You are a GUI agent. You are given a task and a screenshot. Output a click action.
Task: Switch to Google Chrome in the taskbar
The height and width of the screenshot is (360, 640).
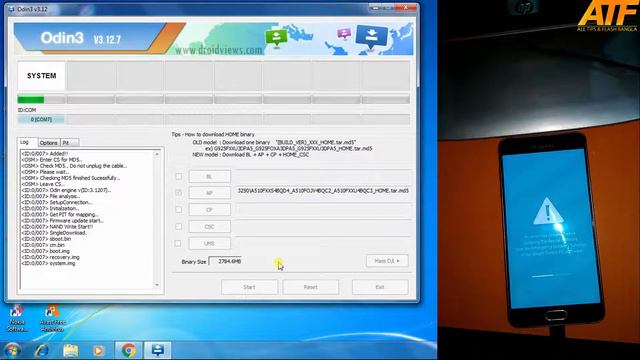(129, 350)
